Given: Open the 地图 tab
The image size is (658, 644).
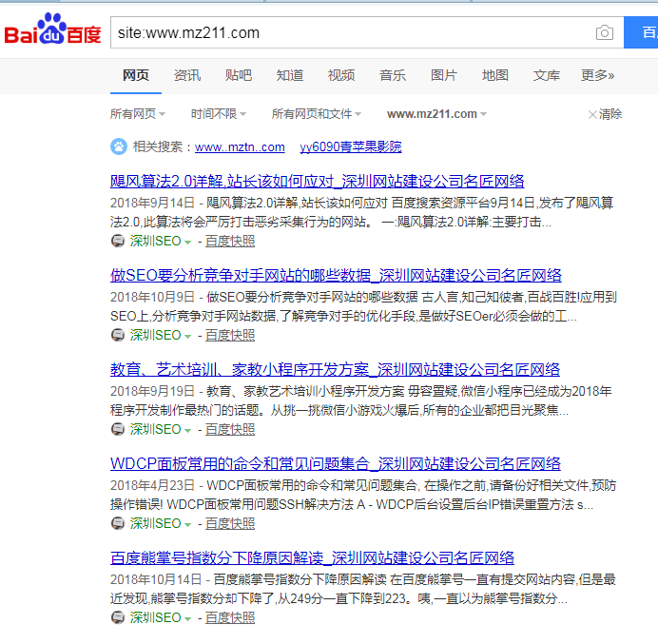Looking at the screenshot, I should [495, 75].
